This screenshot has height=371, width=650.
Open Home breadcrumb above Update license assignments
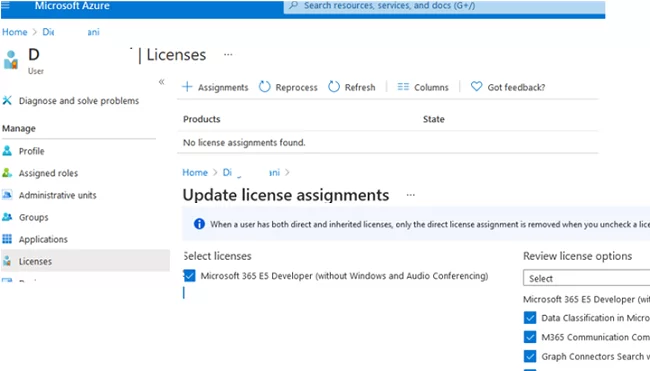195,172
